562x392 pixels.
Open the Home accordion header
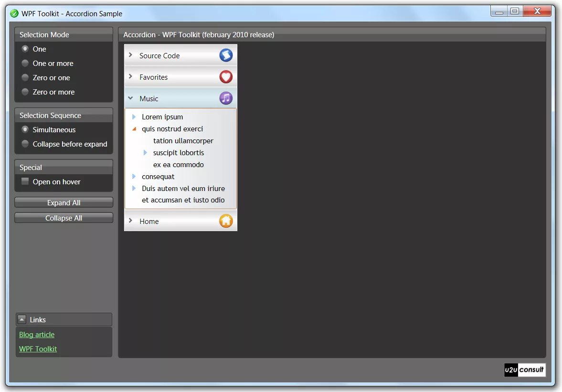180,221
